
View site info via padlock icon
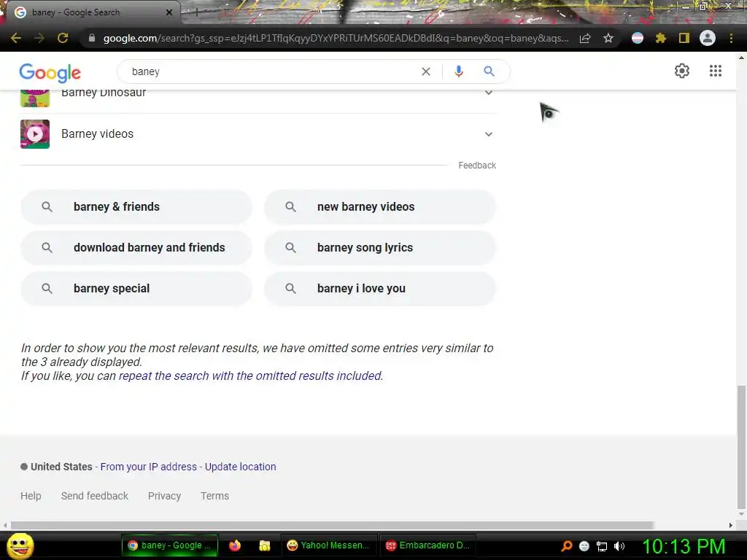[x=92, y=38]
